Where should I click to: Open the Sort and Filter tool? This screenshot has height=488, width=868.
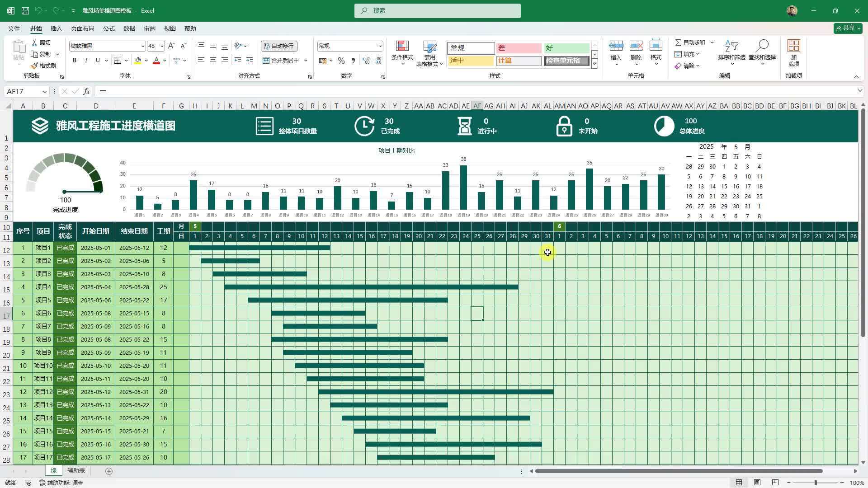click(731, 46)
